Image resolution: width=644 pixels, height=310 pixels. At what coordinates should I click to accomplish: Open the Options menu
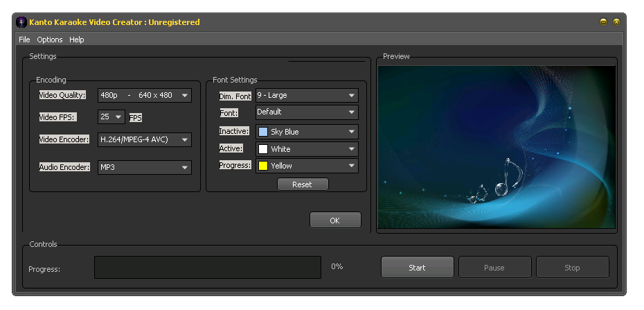pos(50,40)
